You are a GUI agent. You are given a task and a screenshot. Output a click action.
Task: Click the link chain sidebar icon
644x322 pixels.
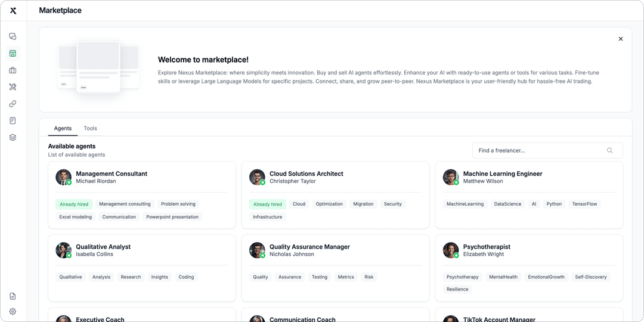point(13,104)
